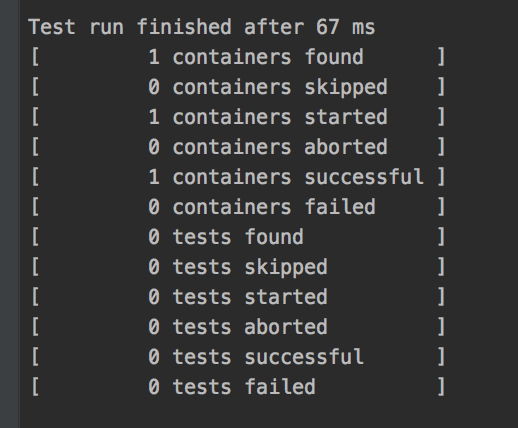Click the '67' duration number

coord(328,27)
